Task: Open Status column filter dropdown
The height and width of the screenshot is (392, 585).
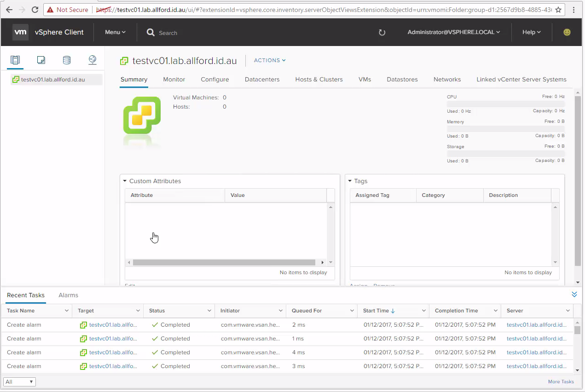Action: pyautogui.click(x=209, y=311)
